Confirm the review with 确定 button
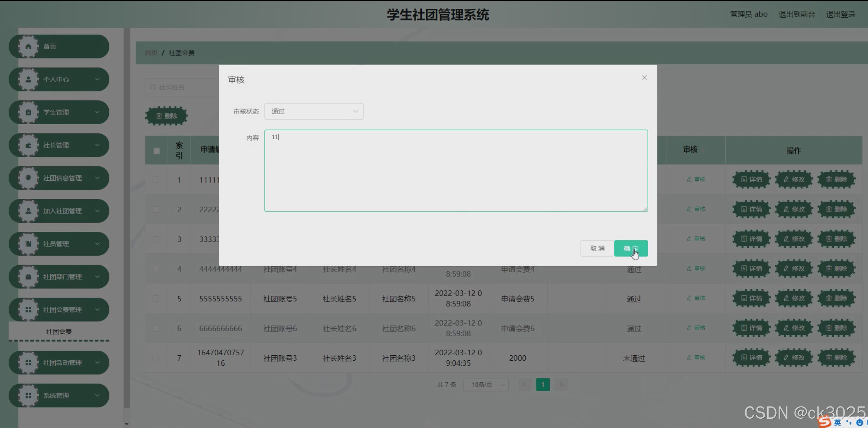This screenshot has height=428, width=868. pos(631,248)
